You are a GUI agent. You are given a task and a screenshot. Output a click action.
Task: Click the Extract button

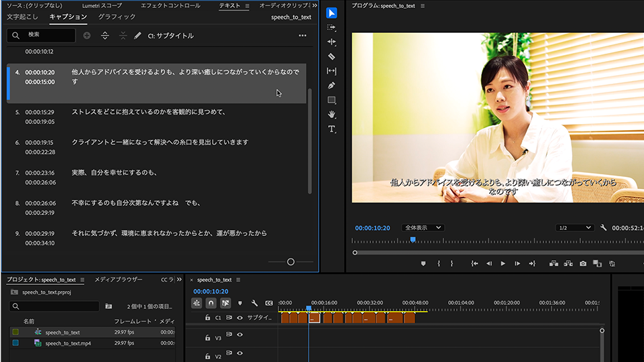[568, 263]
